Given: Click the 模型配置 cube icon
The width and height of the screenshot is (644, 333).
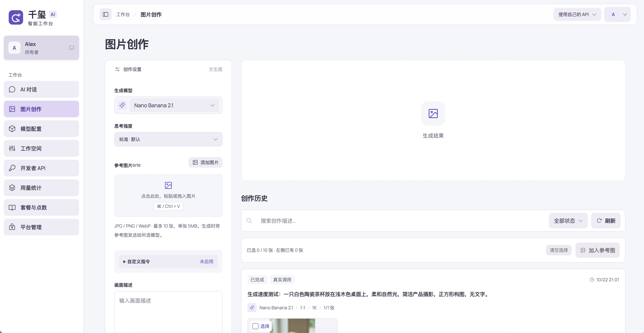Looking at the screenshot, I should click(12, 129).
